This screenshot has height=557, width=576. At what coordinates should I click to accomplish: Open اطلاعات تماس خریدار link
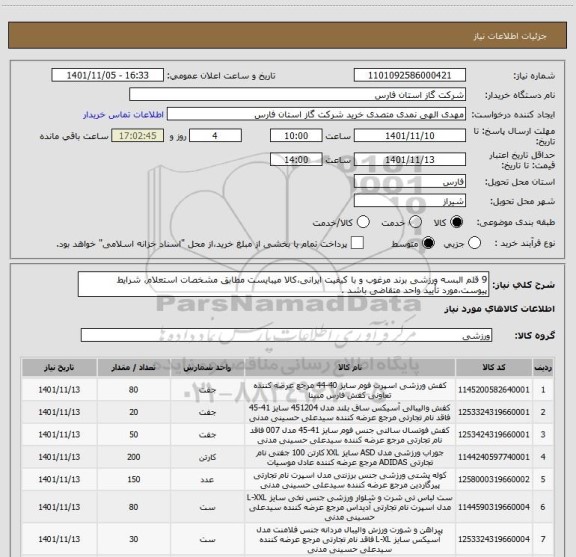point(123,115)
